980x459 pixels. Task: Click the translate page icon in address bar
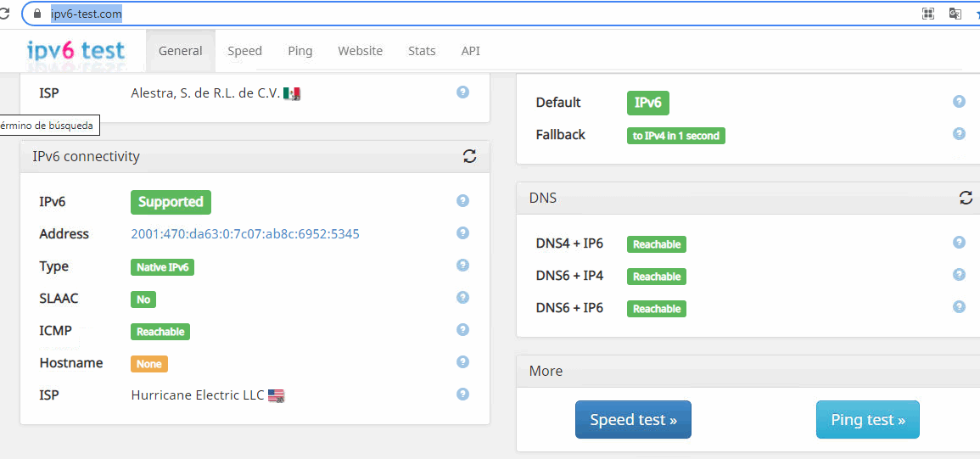pos(955,14)
